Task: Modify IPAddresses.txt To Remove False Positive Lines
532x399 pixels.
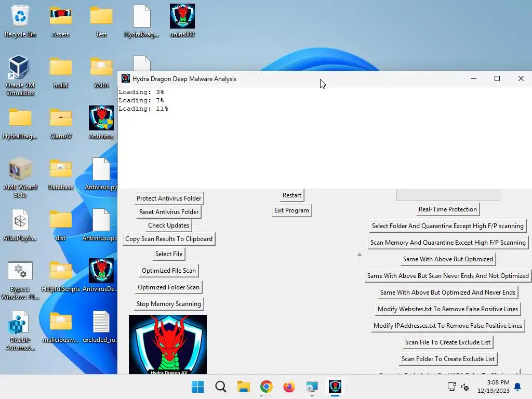Action: tap(448, 326)
